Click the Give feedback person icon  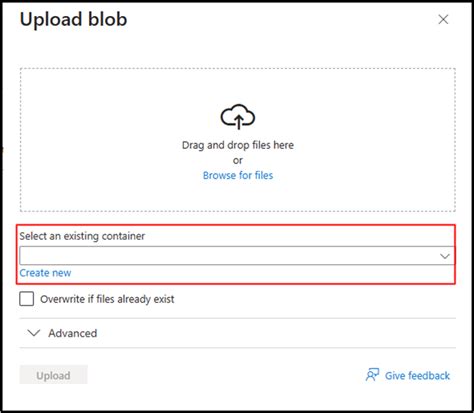click(372, 375)
